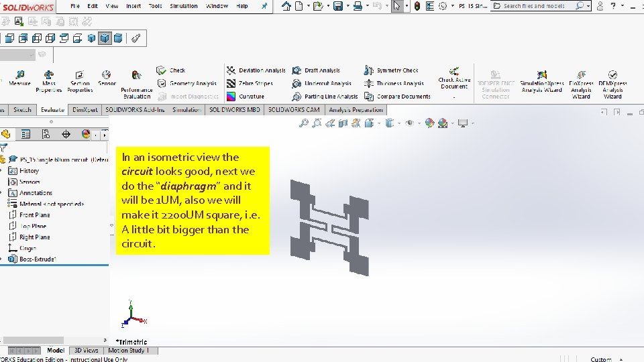Switch to the Evaluate tab
The height and width of the screenshot is (362, 644).
tap(52, 109)
